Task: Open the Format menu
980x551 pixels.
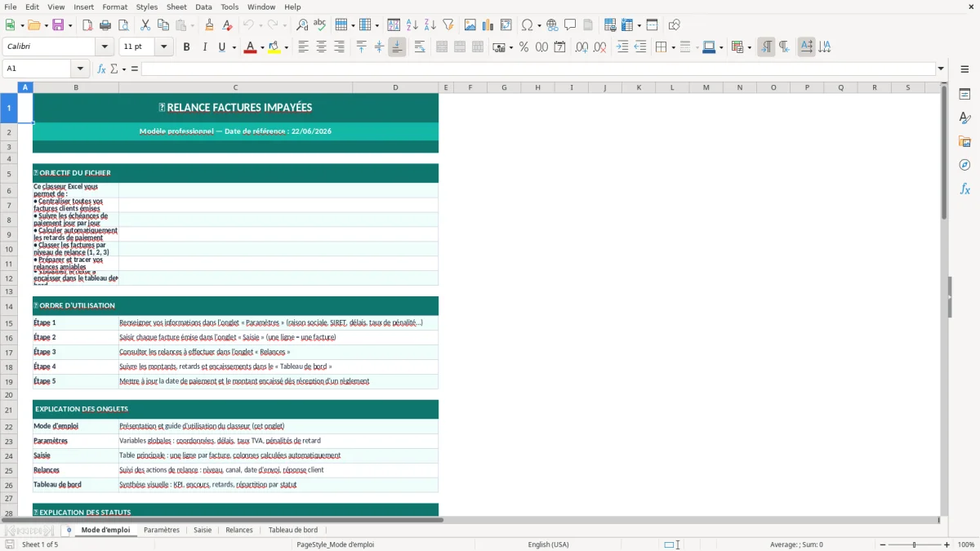Action: tap(115, 7)
